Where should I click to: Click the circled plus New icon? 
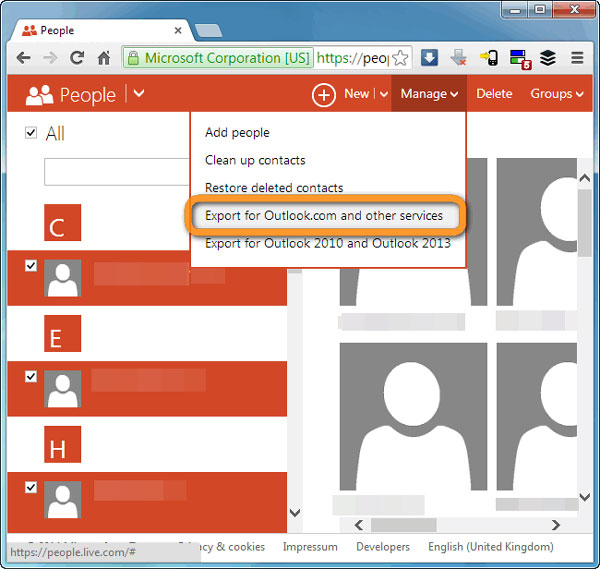point(324,95)
